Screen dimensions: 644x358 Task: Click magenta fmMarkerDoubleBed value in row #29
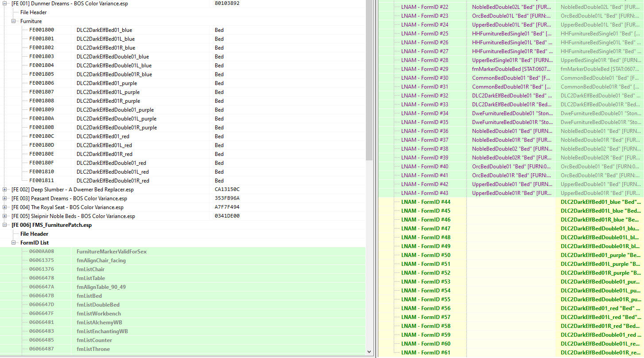point(512,69)
